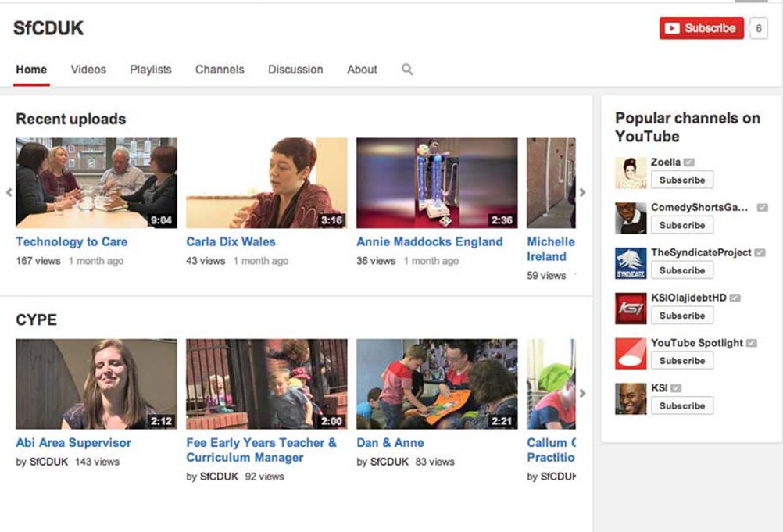Open the Dan & Anne title link
The image size is (783, 532).
click(390, 443)
